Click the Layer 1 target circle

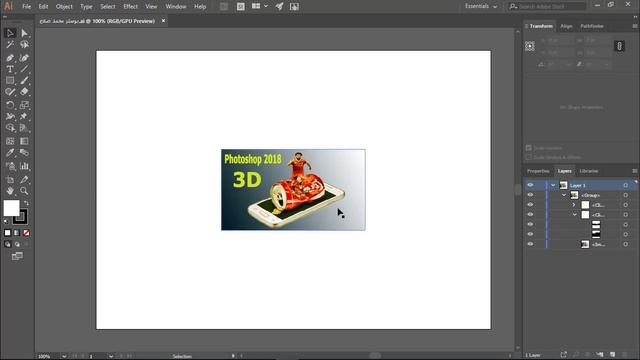625,185
